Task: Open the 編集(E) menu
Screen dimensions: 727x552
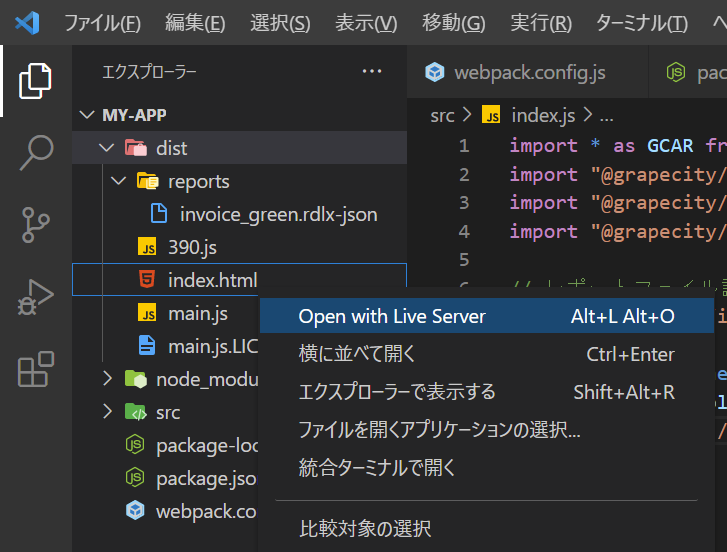Action: 195,23
